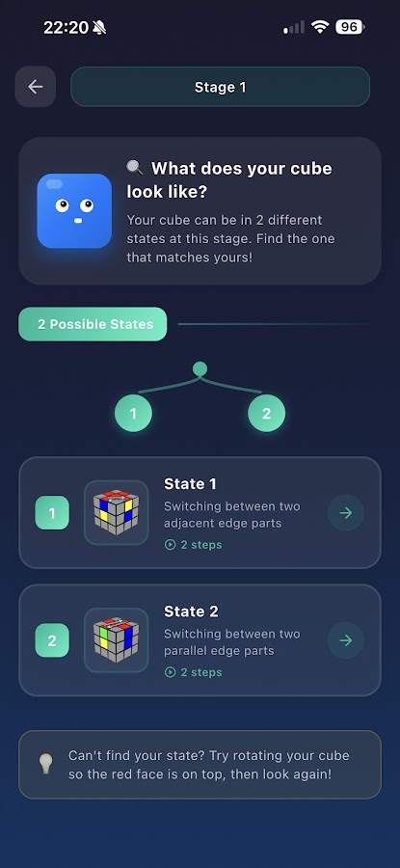Tap the magnifying glass icon in header
This screenshot has height=868, width=400.
pyautogui.click(x=134, y=167)
